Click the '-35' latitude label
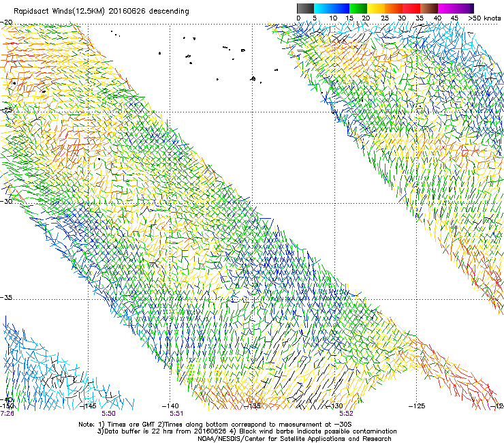504x443 pixels. pos(6,297)
